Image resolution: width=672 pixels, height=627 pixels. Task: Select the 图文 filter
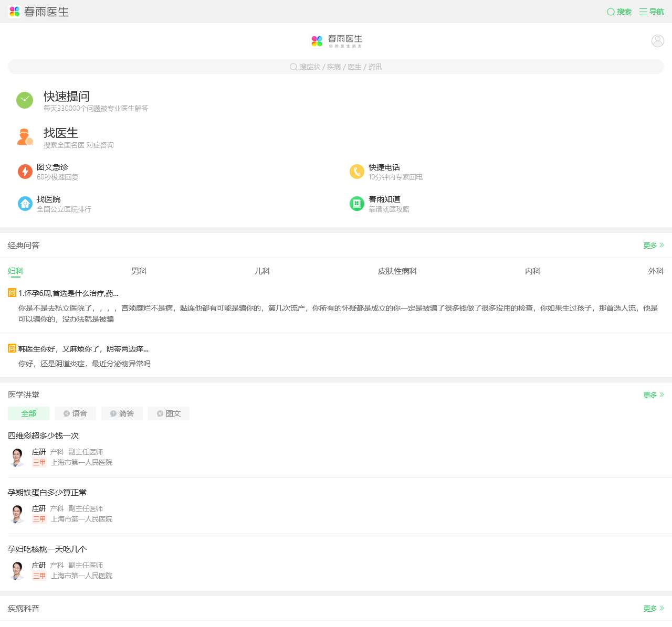coord(169,413)
